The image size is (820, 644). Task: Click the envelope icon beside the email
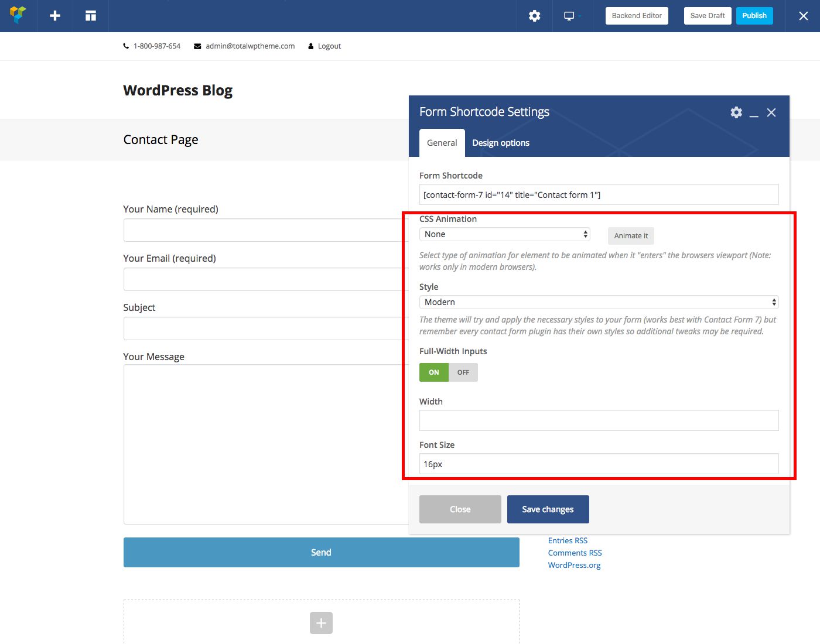[197, 46]
